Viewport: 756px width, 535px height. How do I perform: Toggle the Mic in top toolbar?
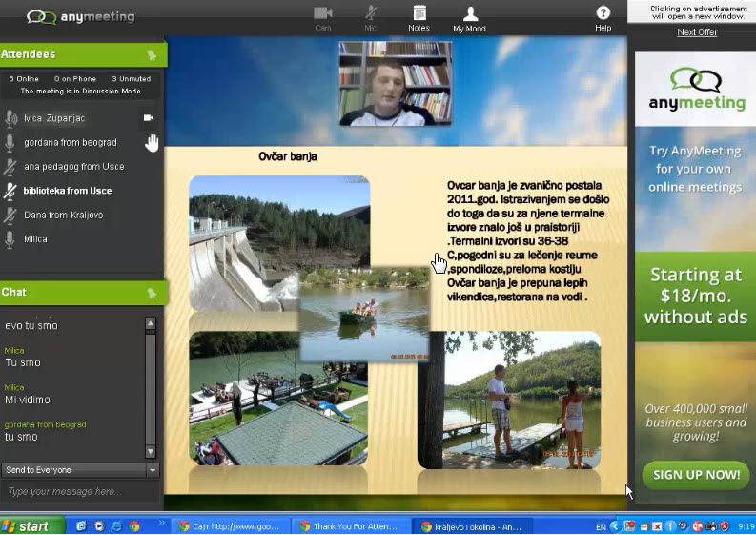pos(371,17)
